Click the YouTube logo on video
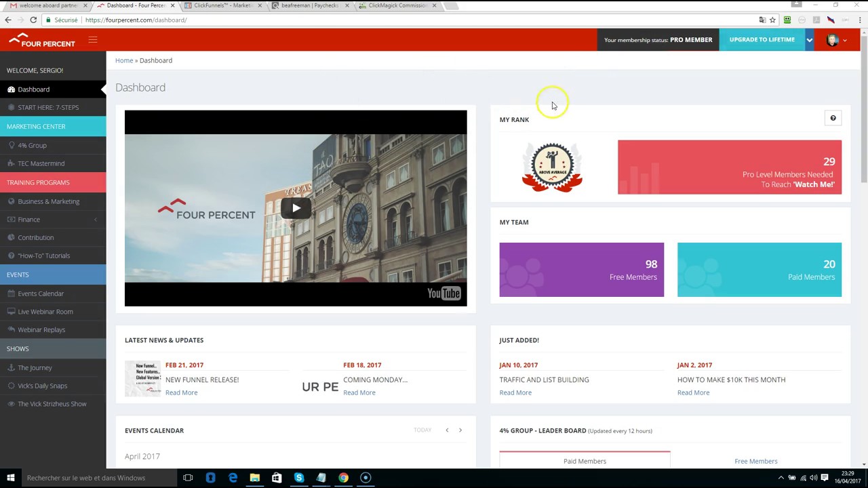This screenshot has height=488, width=868. [444, 293]
